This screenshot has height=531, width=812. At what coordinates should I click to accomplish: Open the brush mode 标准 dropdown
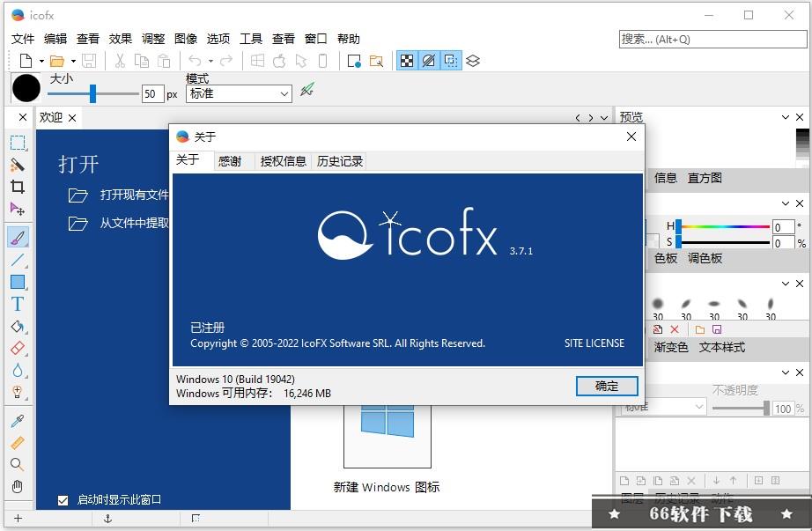(239, 93)
